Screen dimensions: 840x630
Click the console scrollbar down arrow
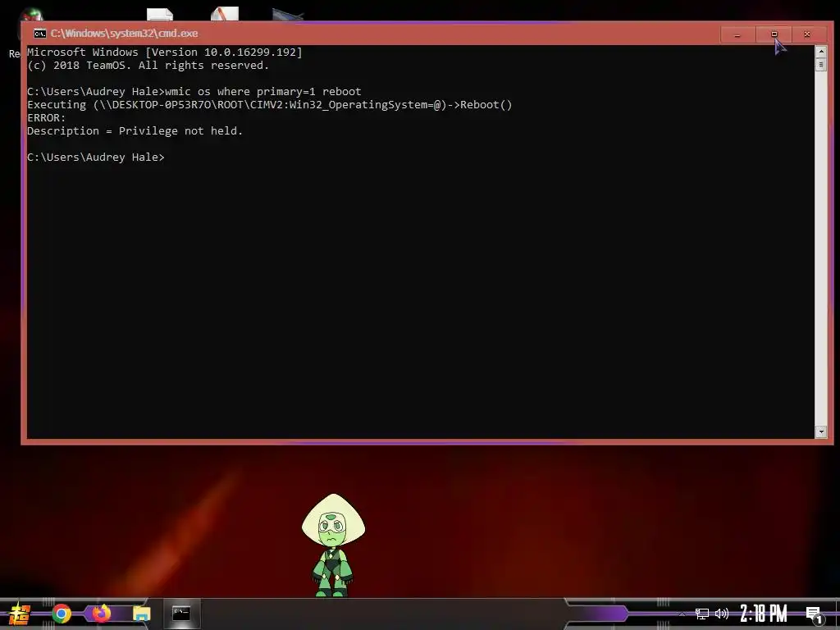tap(820, 431)
